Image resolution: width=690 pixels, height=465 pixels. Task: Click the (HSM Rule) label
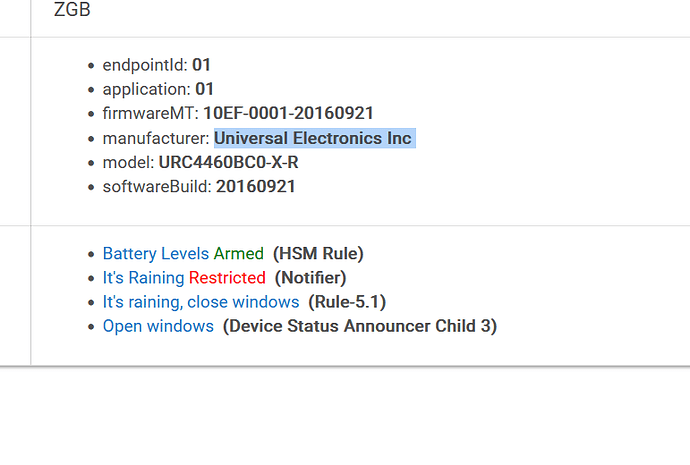(318, 253)
